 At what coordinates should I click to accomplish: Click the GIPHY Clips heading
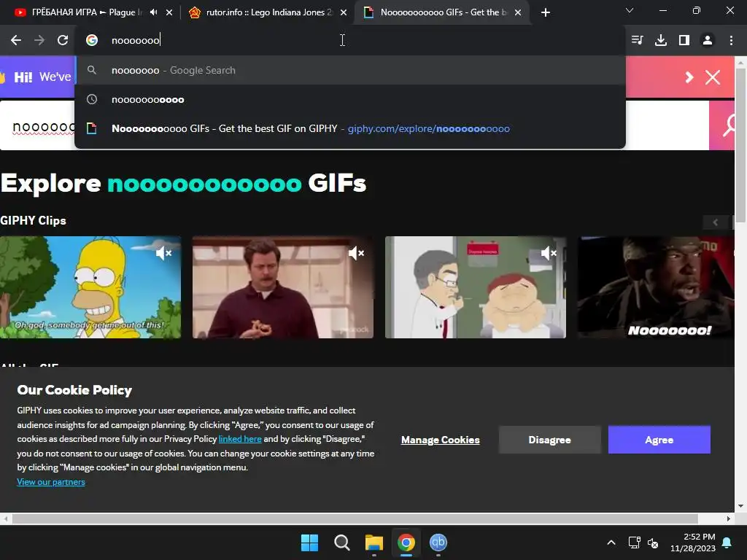[33, 220]
